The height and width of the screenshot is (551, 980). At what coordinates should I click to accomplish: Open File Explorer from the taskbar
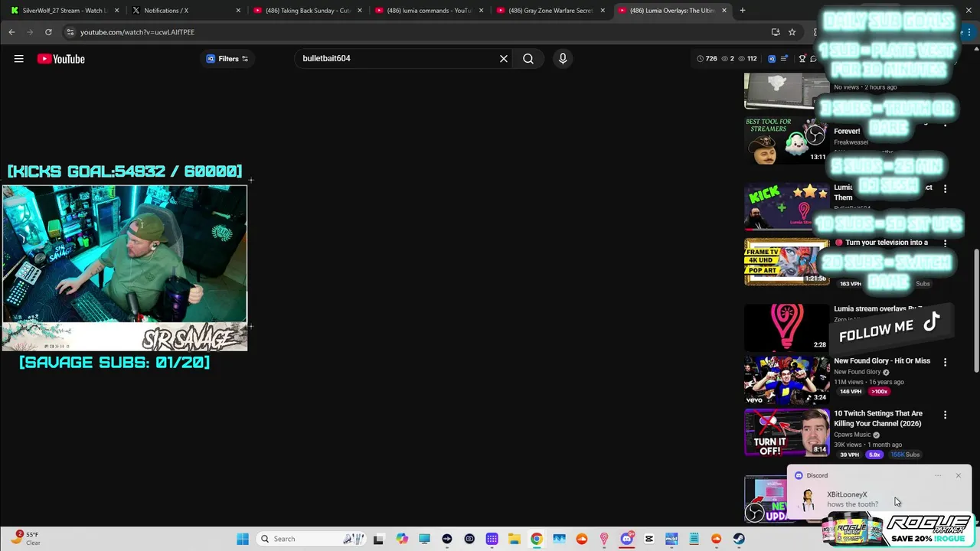514,539
